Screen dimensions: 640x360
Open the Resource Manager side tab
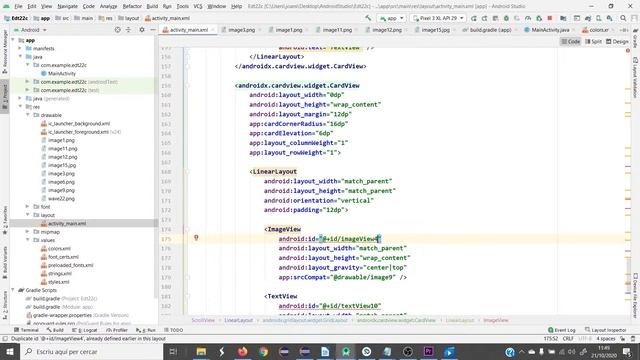click(5, 51)
